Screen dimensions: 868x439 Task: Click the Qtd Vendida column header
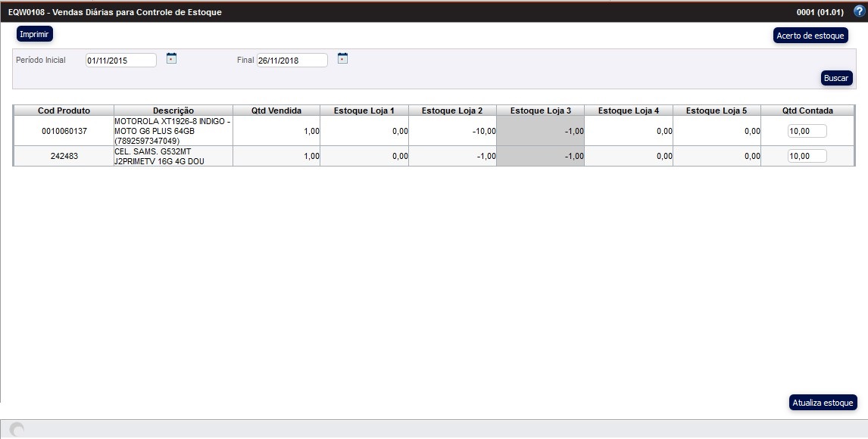tap(276, 111)
